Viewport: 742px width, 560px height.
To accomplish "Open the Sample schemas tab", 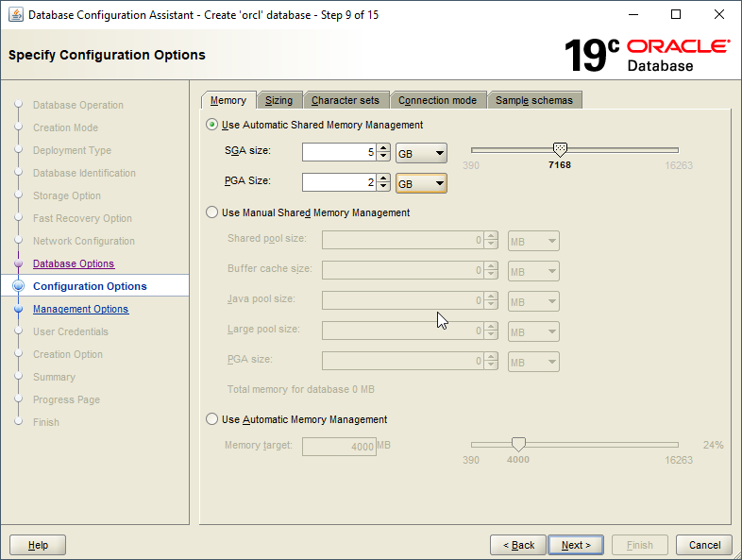I will coord(533,100).
